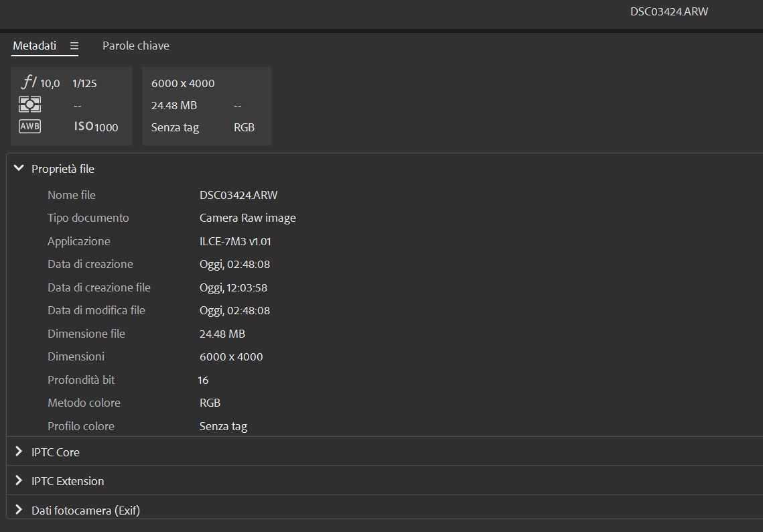This screenshot has height=532, width=763.
Task: Click the aperture f/ icon in placard
Action: pos(29,82)
